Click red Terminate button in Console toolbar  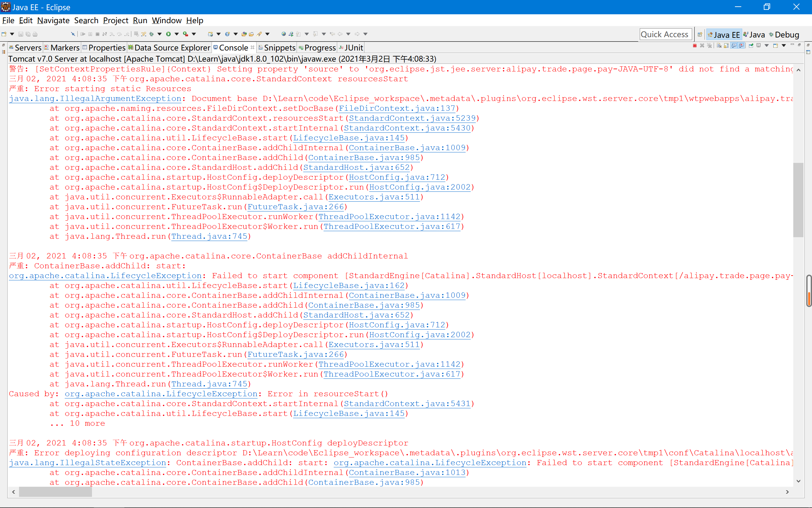click(695, 46)
